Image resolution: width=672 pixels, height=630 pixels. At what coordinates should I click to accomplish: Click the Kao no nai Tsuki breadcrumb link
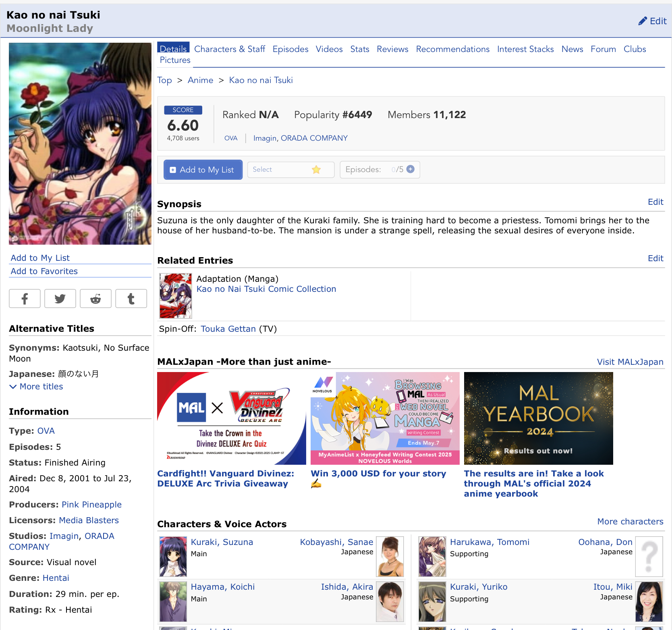pyautogui.click(x=261, y=80)
